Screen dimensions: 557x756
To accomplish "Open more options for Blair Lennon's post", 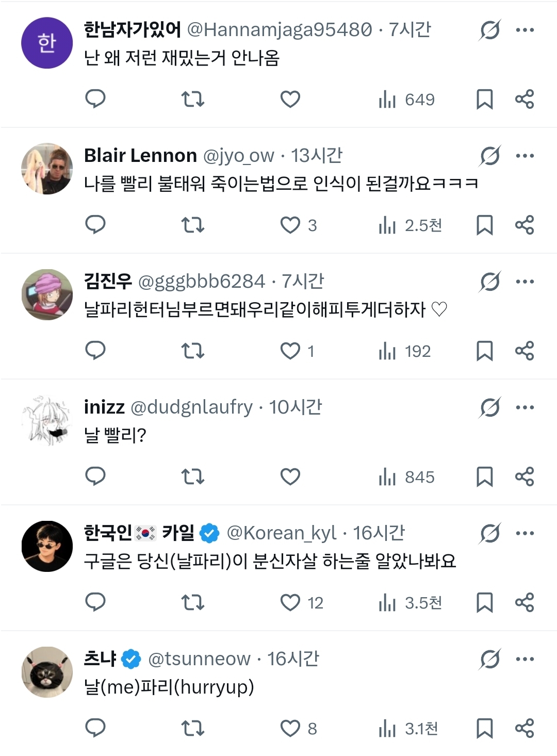I will [x=525, y=156].
